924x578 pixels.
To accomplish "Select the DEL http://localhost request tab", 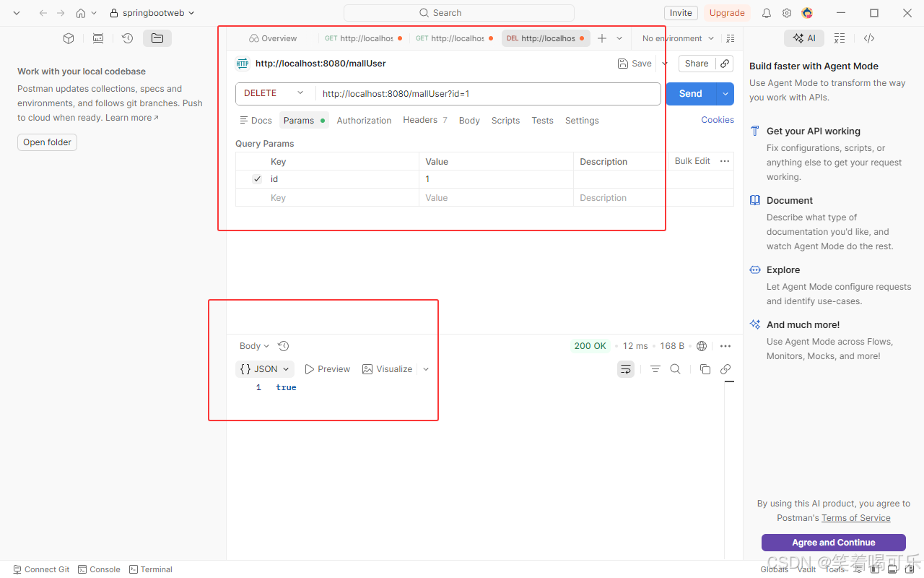I will pos(546,38).
